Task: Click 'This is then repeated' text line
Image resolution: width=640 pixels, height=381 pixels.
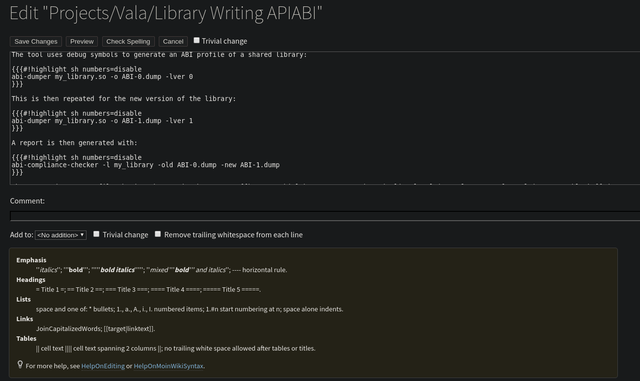Action: point(124,99)
